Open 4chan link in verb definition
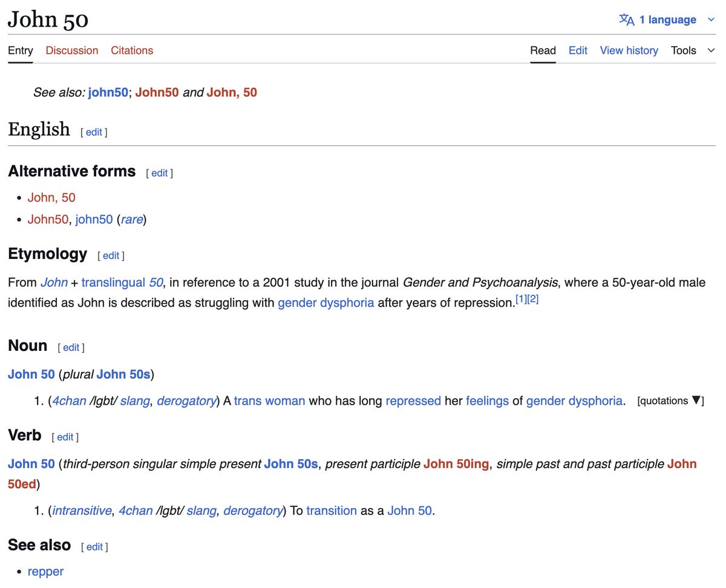This screenshot has height=588, width=726. 136,511
